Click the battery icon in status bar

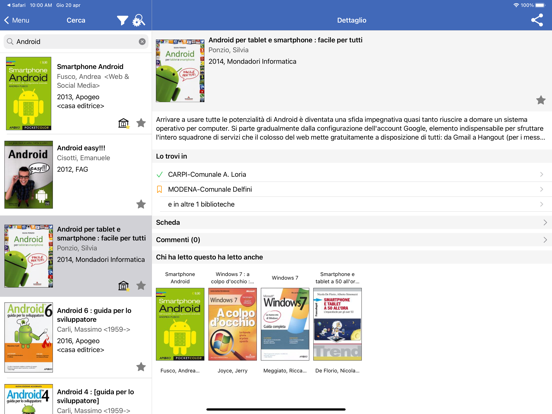pyautogui.click(x=540, y=5)
